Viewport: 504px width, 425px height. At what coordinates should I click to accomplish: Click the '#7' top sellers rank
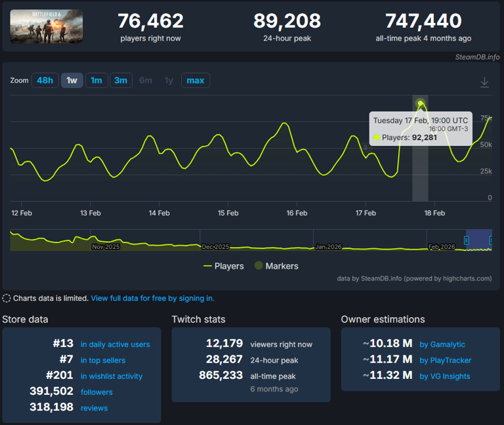(x=66, y=359)
